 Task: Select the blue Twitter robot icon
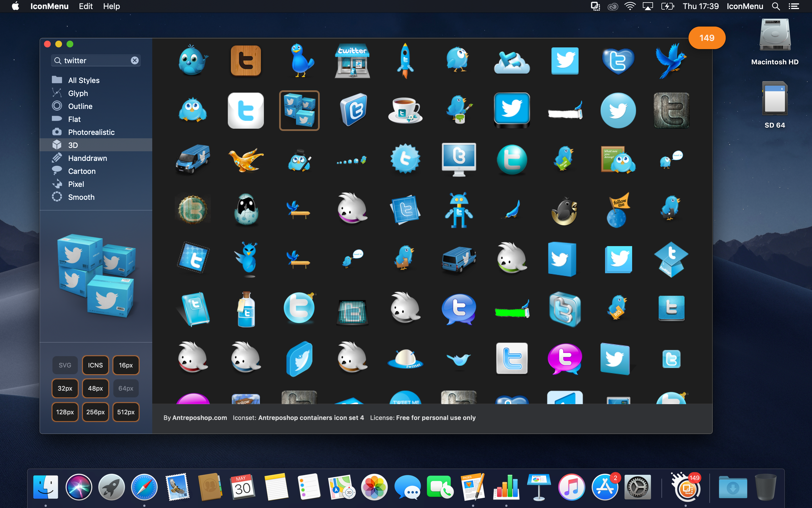pyautogui.click(x=459, y=210)
